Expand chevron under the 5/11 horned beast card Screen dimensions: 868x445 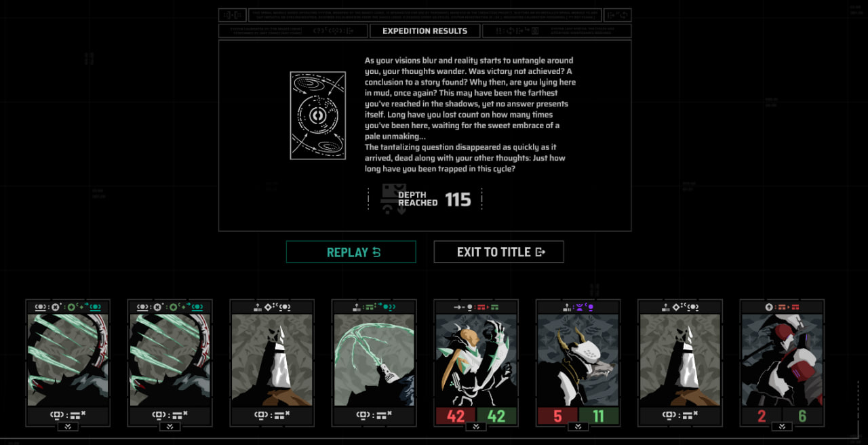578,427
